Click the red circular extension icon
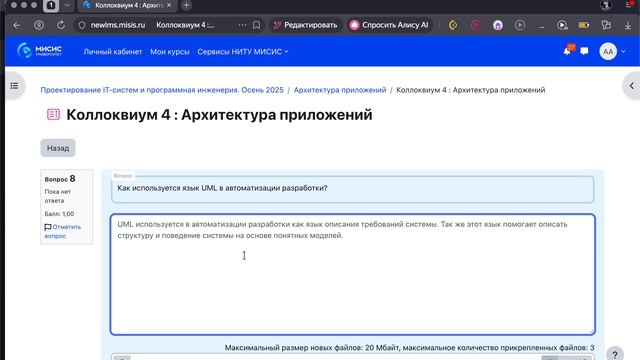The height and width of the screenshot is (360, 640). (x=475, y=25)
